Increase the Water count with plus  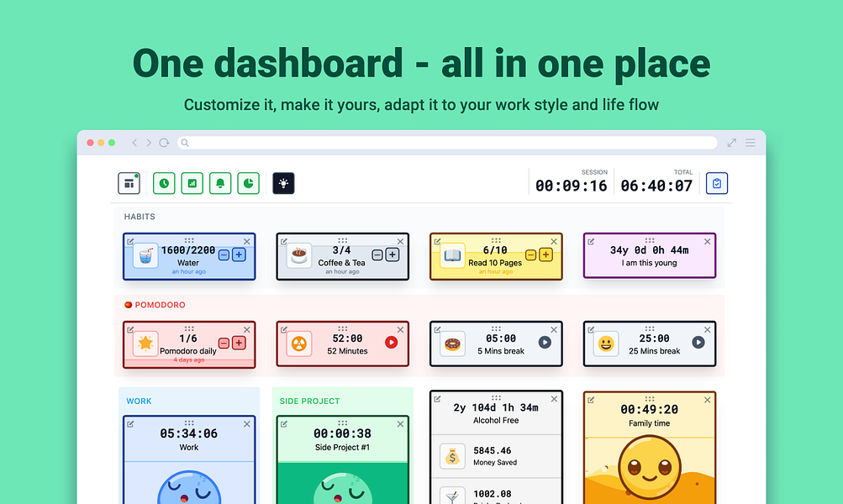click(239, 255)
